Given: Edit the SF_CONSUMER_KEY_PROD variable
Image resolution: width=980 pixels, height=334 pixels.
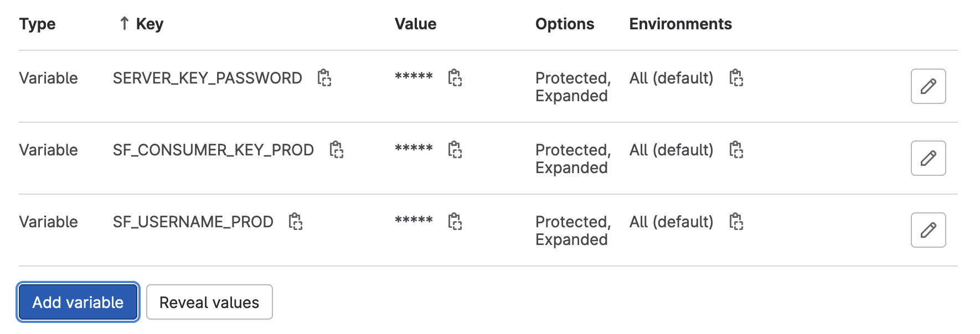Looking at the screenshot, I should (x=929, y=158).
